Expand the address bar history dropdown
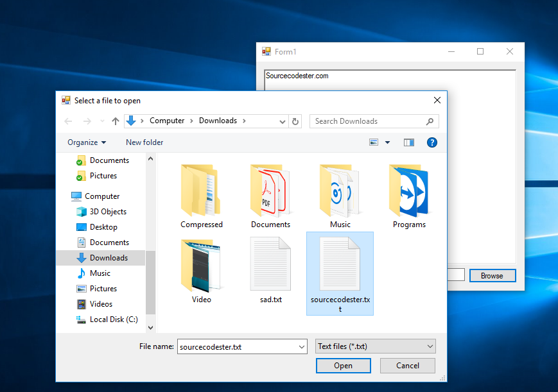558x392 pixels. pos(283,121)
